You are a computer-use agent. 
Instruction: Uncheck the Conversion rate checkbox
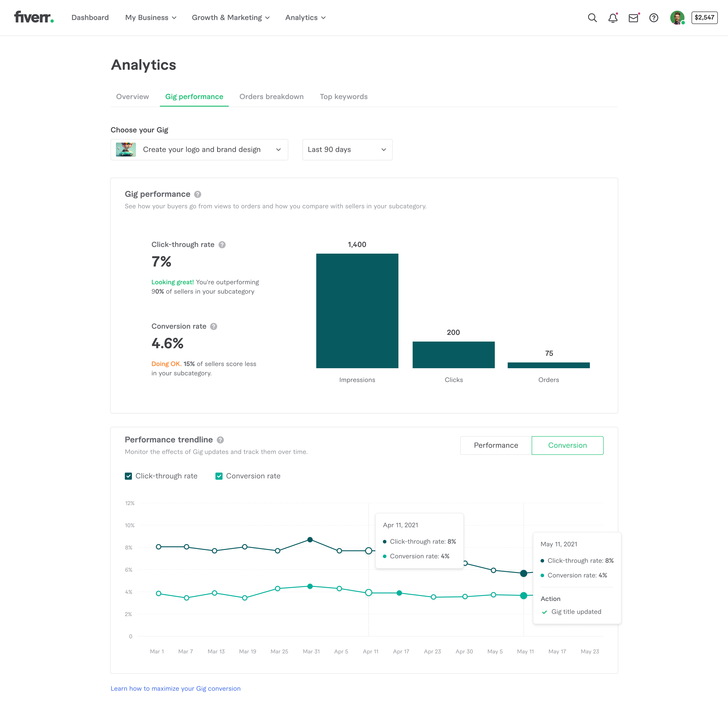(x=219, y=476)
